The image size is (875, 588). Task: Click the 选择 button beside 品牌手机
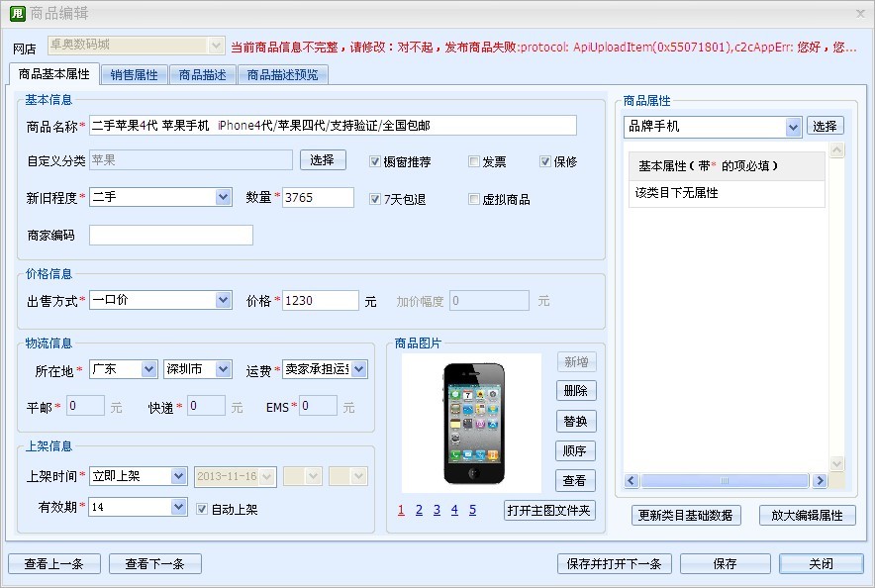[826, 126]
